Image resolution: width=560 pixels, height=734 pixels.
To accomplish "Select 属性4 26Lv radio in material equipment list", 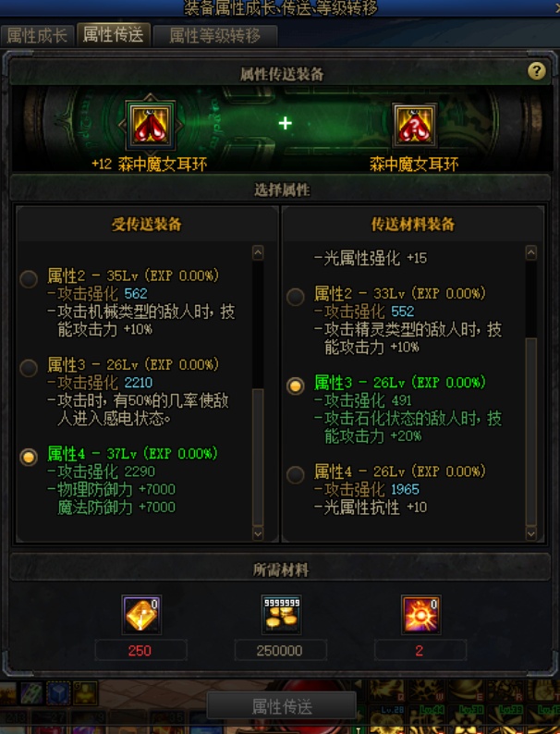I will coord(295,474).
